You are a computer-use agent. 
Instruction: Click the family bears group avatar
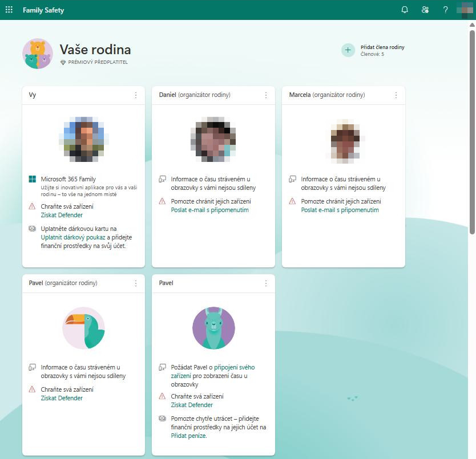(37, 54)
